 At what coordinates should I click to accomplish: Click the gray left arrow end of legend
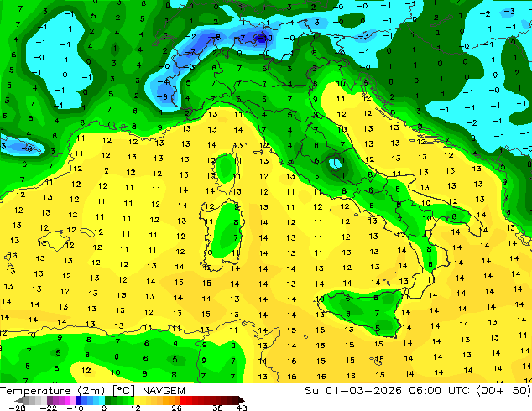(x=19, y=400)
